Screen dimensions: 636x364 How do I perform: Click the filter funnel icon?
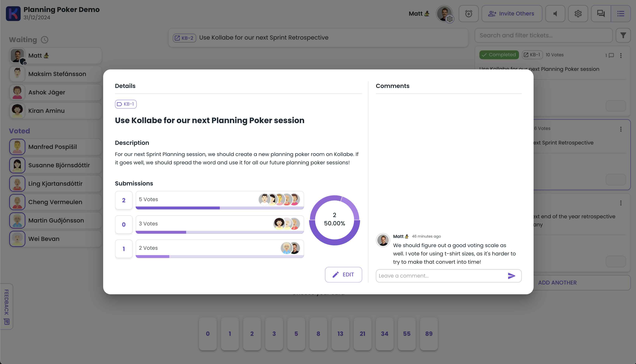coord(623,35)
